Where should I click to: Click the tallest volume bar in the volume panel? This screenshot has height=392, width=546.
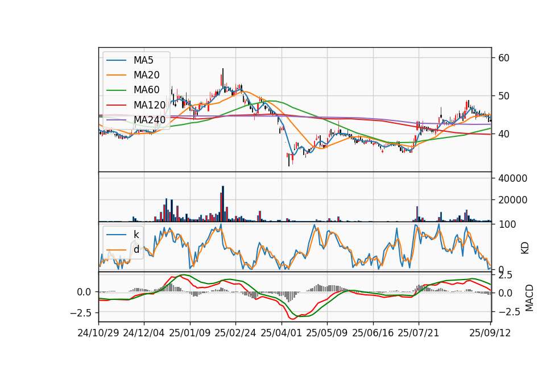223,204
